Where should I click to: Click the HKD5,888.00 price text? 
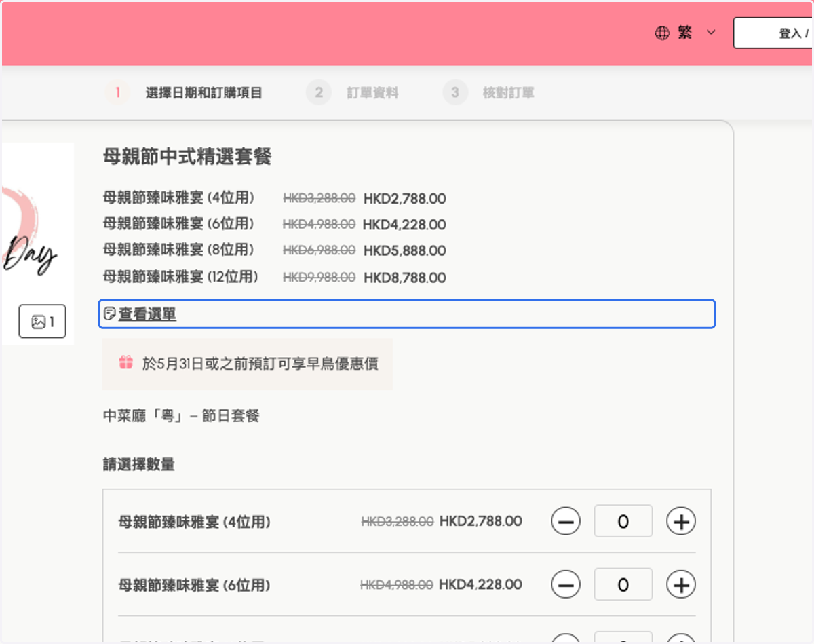click(x=405, y=251)
